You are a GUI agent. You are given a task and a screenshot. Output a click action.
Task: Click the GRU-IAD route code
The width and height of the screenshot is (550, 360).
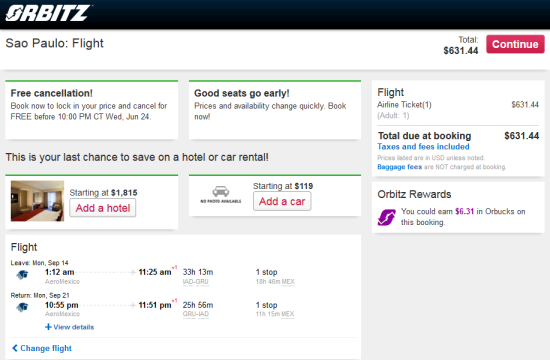[x=196, y=314]
